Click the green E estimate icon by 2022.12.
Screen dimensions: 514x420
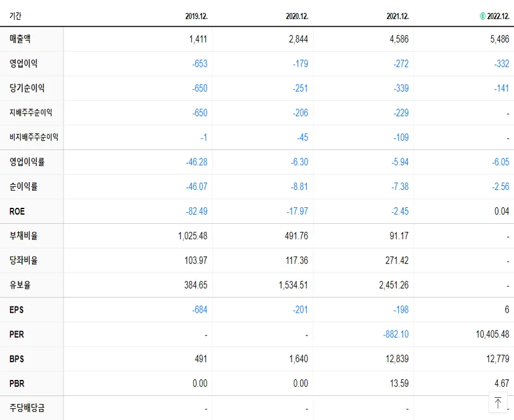(483, 16)
